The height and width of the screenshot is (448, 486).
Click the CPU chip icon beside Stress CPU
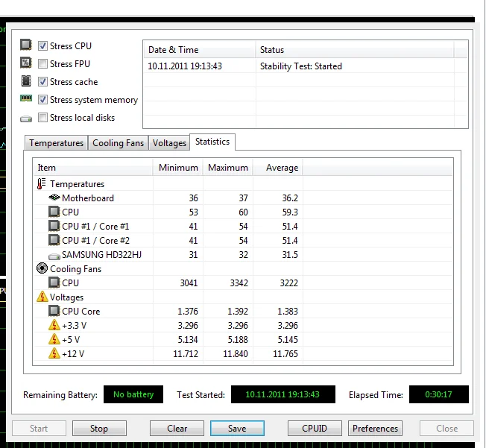tap(26, 45)
